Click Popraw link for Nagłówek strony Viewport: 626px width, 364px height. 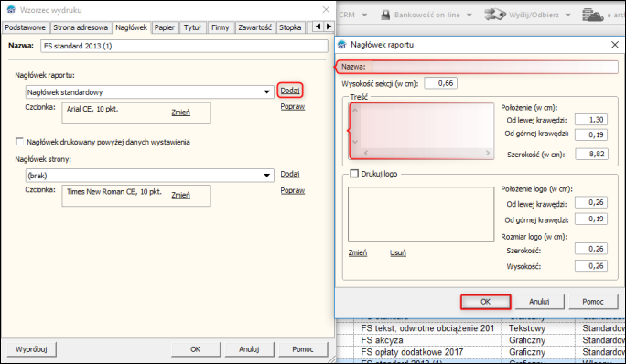pos(293,190)
